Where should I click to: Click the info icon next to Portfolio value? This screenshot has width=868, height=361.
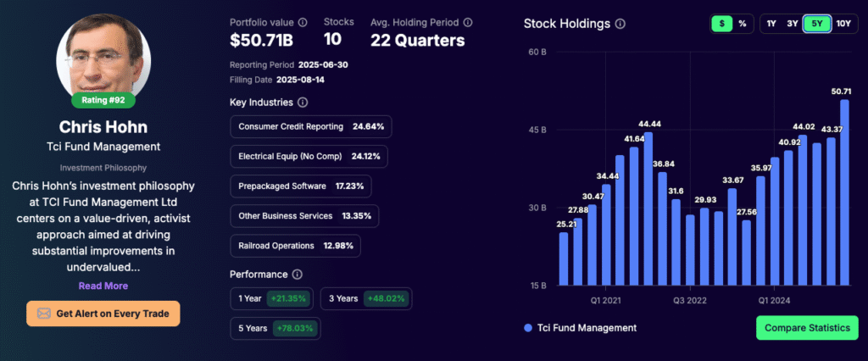pyautogui.click(x=303, y=23)
